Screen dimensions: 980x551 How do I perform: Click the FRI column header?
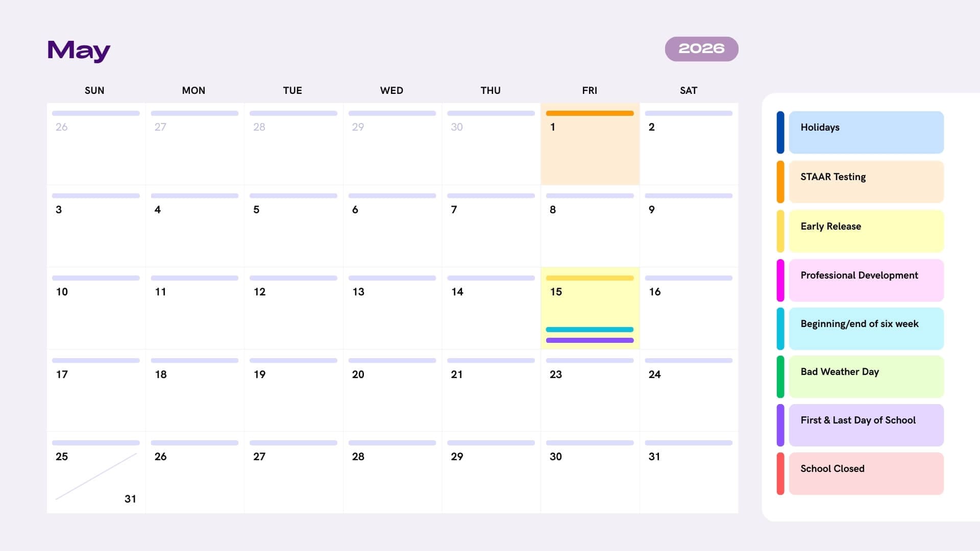coord(590,90)
